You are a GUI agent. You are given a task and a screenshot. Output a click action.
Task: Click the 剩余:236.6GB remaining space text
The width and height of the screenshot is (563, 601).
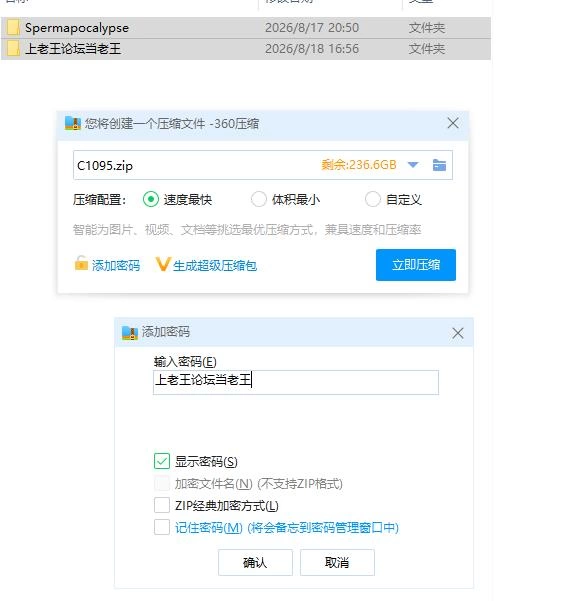tap(359, 165)
